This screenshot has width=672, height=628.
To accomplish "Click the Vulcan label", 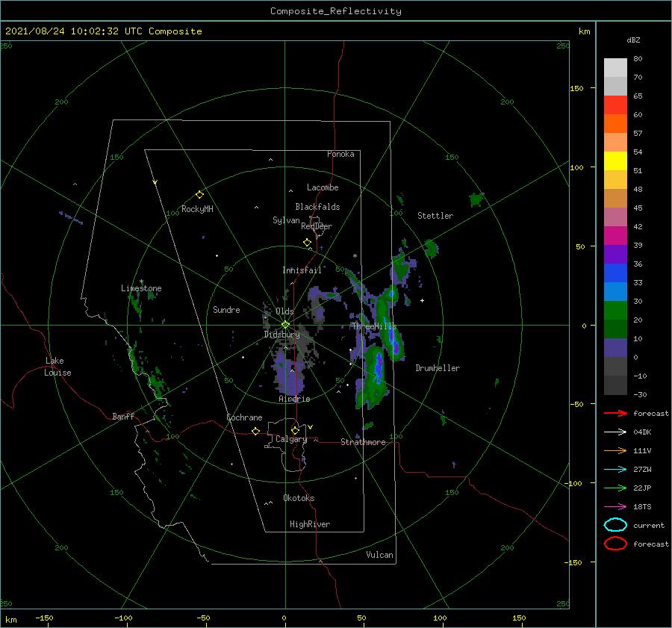I will point(380,555).
